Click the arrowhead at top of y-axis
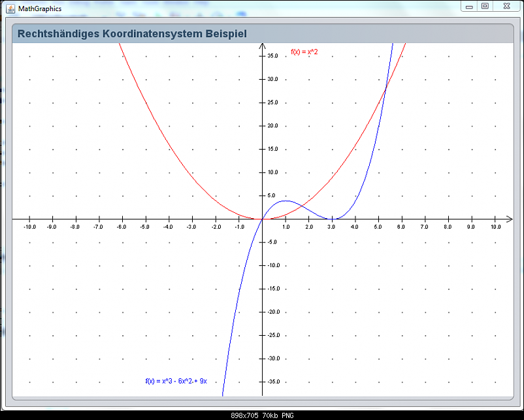524x420 pixels. [x=262, y=46]
